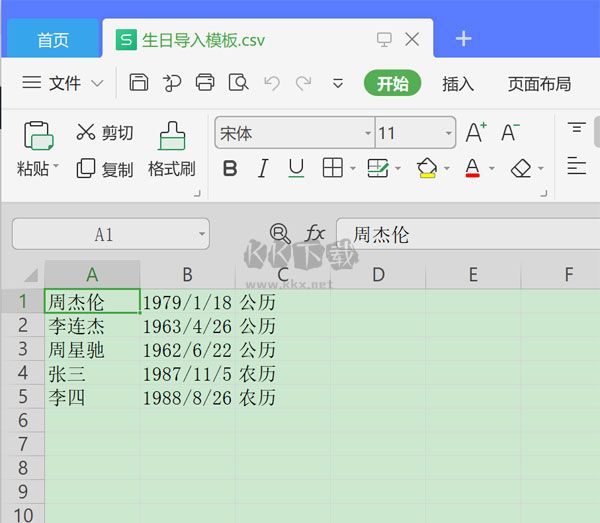Screen dimensions: 600x523
Task: Click the Cut (剪切) scissors button
Action: (104, 132)
